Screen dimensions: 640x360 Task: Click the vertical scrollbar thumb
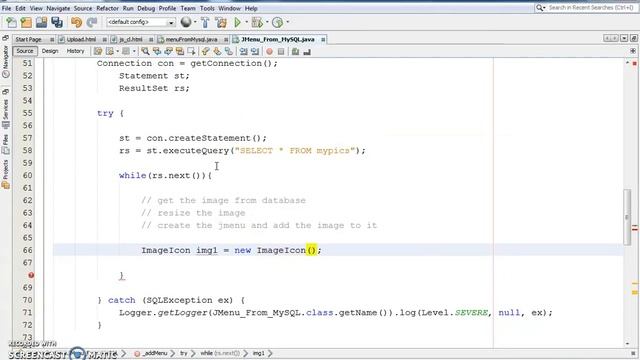pos(627,217)
